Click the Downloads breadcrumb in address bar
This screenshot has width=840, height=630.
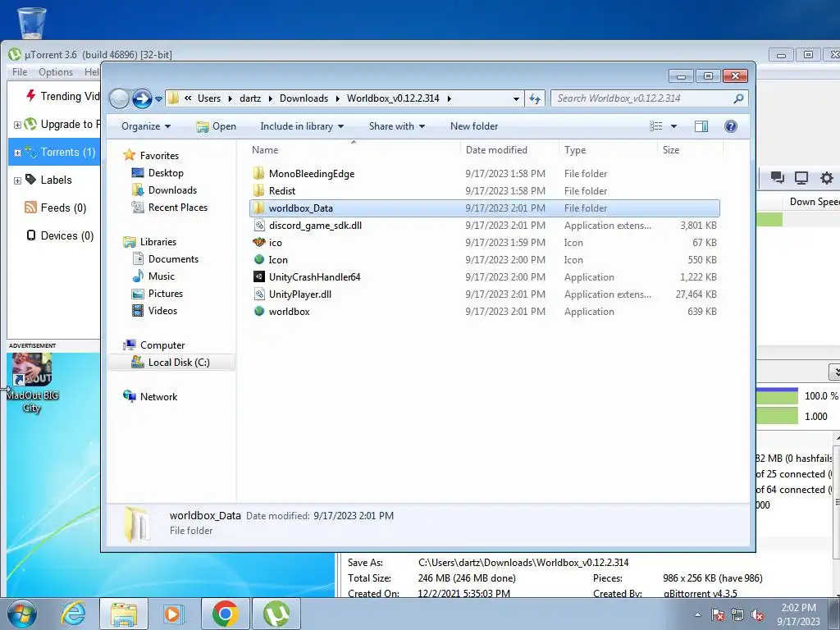point(304,98)
